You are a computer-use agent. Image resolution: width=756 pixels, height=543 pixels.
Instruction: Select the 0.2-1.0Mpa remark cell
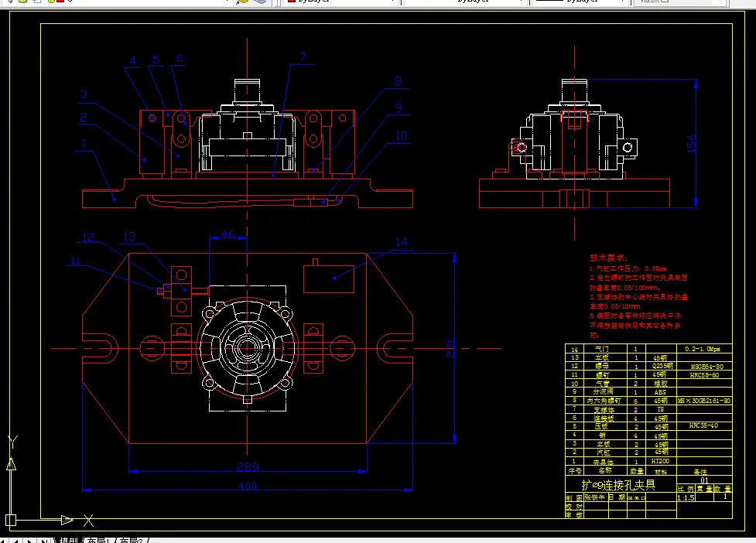(703, 349)
